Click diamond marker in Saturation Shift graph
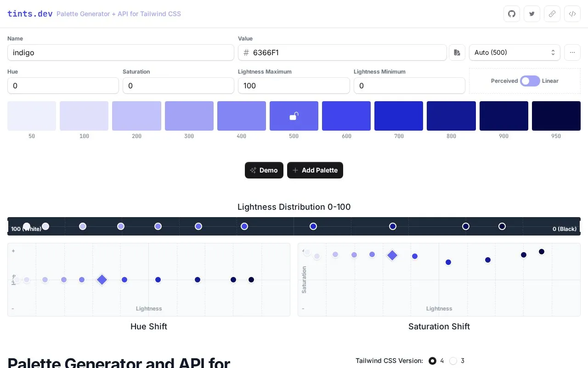This screenshot has height=368, width=588. 392,255
